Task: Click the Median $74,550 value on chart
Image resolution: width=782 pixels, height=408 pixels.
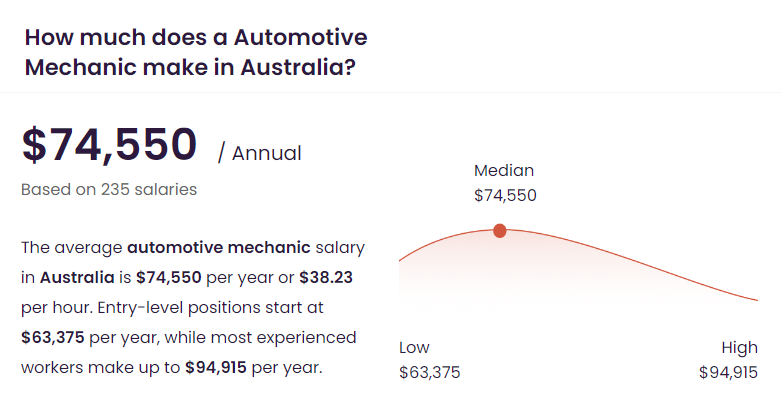Action: (505, 195)
